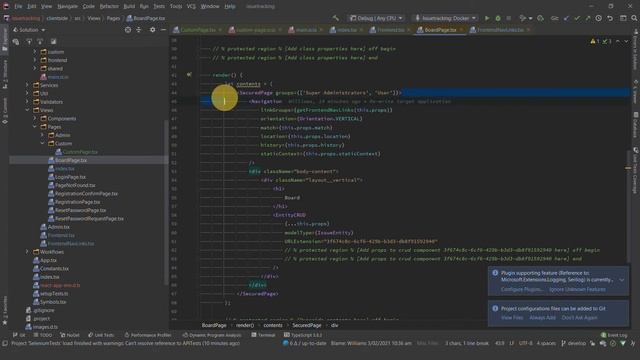Select Constants.tsx in the file tree
This screenshot has width=640, height=360.
pyautogui.click(x=54, y=269)
